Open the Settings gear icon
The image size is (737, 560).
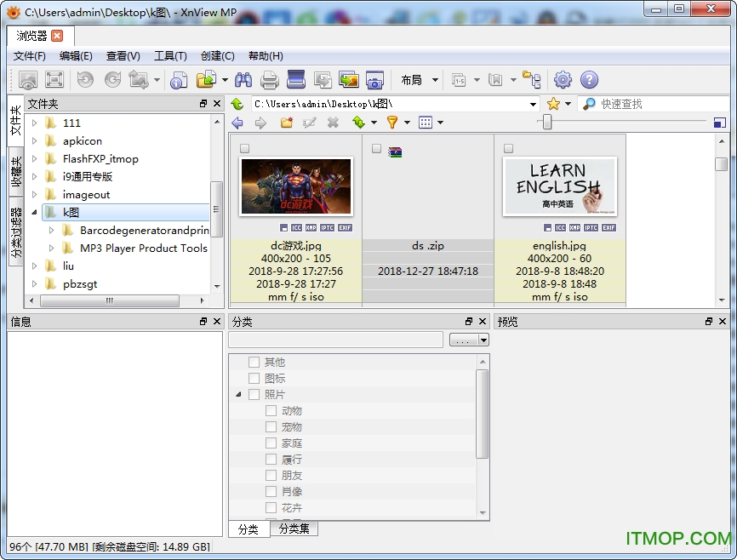563,80
